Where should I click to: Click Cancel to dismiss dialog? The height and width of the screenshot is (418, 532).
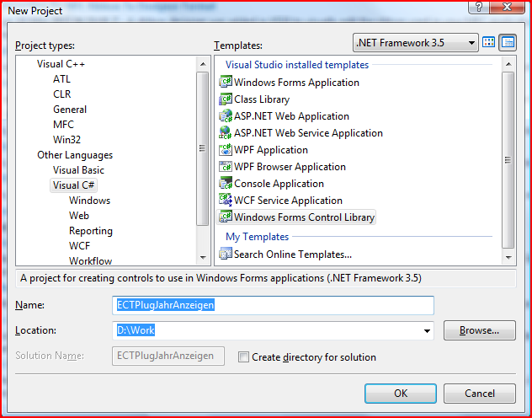click(x=480, y=394)
